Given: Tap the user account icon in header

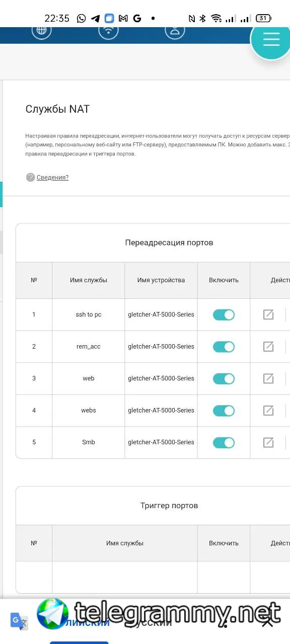Looking at the screenshot, I should pyautogui.click(x=175, y=31).
